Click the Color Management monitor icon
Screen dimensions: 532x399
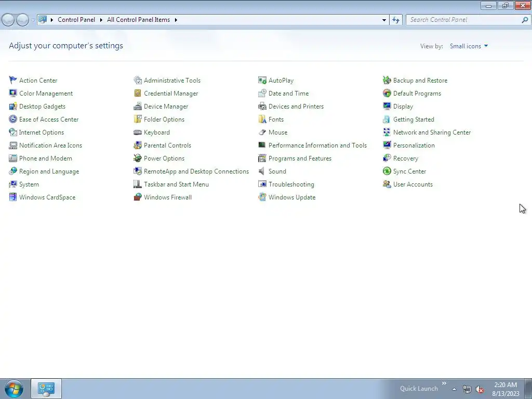tap(13, 93)
